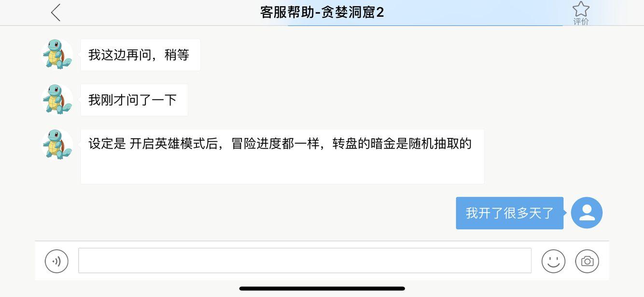Open the emoji smiley picker
This screenshot has height=297, width=644.
click(x=553, y=261)
